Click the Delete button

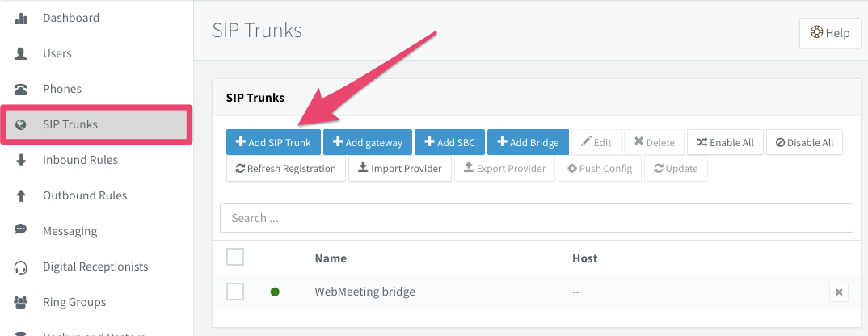655,142
